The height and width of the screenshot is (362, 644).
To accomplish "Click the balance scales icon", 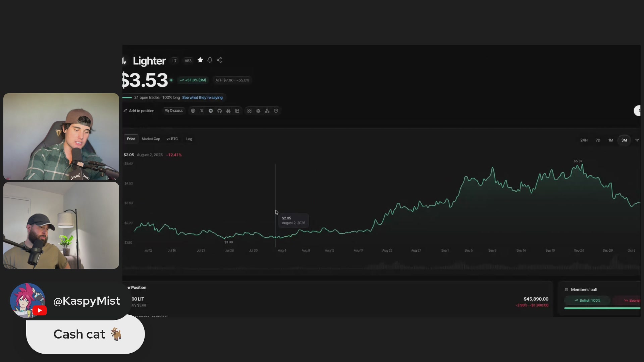I will click(x=258, y=111).
